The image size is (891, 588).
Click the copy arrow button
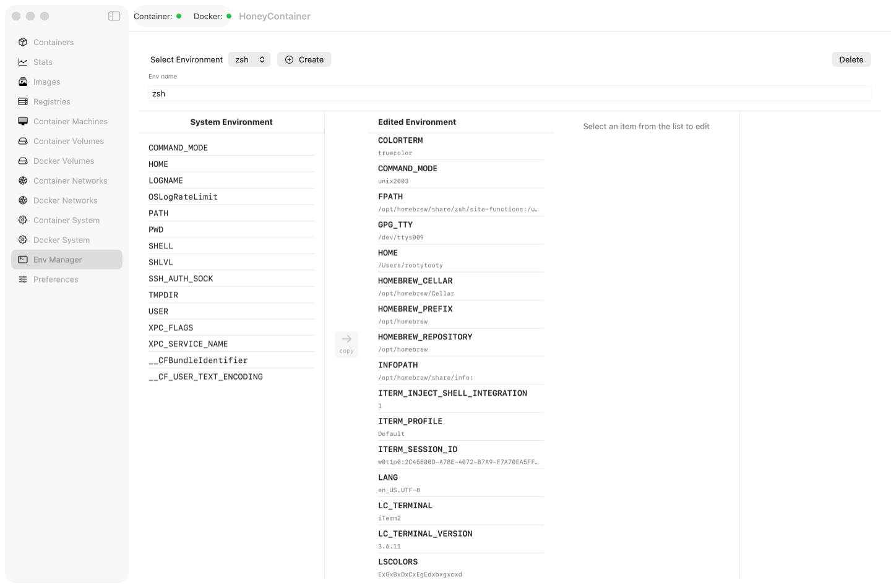tap(346, 344)
